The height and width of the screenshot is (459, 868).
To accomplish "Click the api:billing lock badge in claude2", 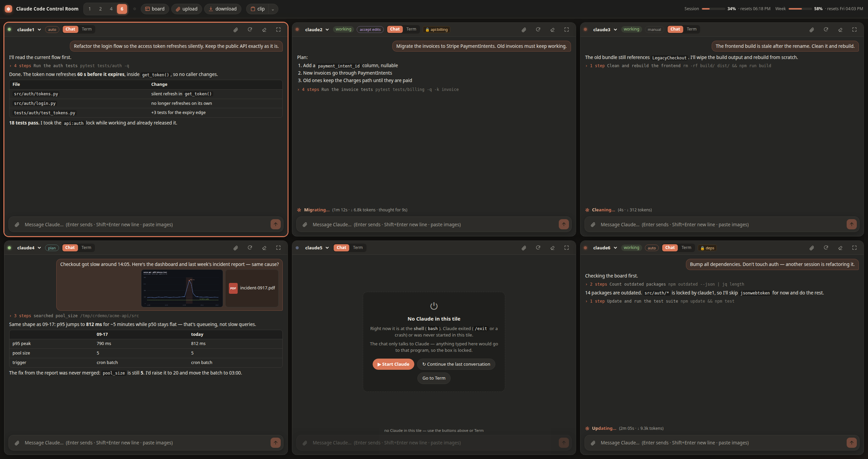I will click(x=437, y=30).
